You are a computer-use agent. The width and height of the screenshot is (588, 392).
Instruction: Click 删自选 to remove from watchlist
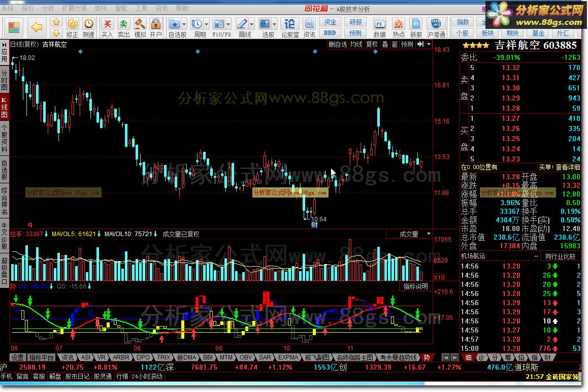click(338, 44)
